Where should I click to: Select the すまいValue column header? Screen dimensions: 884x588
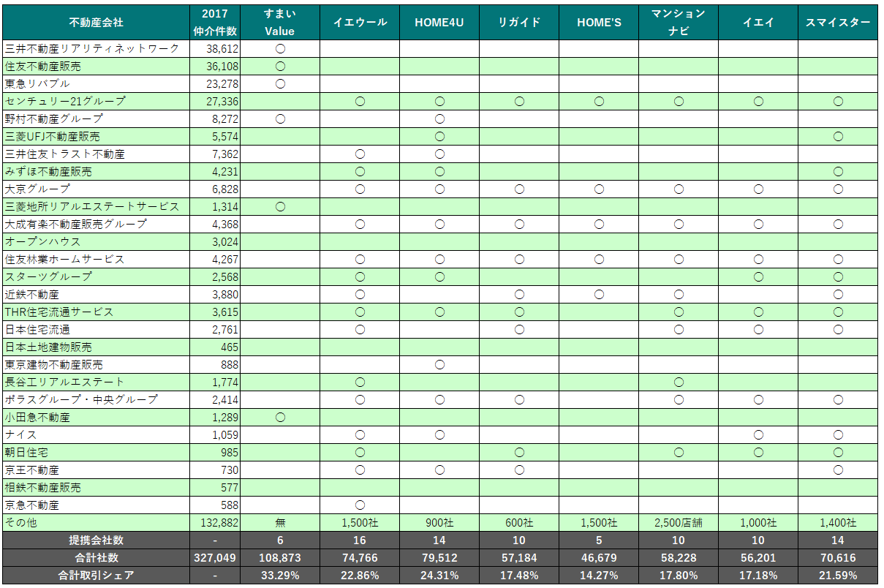coord(279,22)
